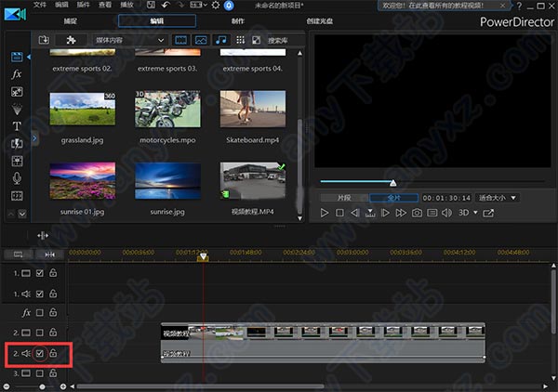Disable audio track 1 checkbox
558x392 pixels.
tap(40, 294)
